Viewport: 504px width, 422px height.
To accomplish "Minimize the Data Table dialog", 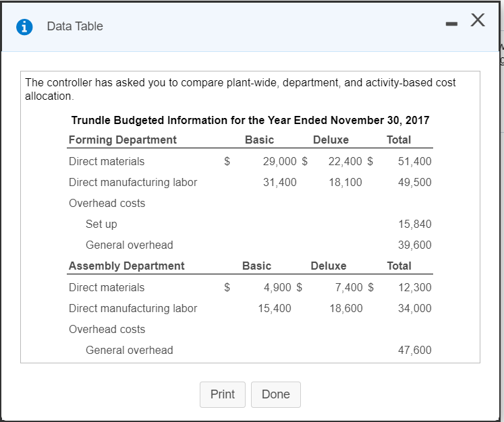I will pyautogui.click(x=451, y=24).
